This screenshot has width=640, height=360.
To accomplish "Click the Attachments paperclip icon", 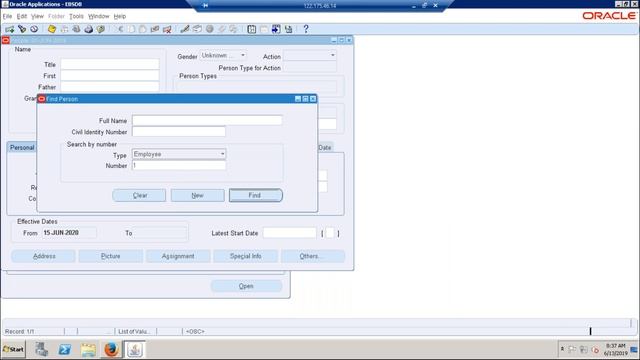I will tap(222, 29).
